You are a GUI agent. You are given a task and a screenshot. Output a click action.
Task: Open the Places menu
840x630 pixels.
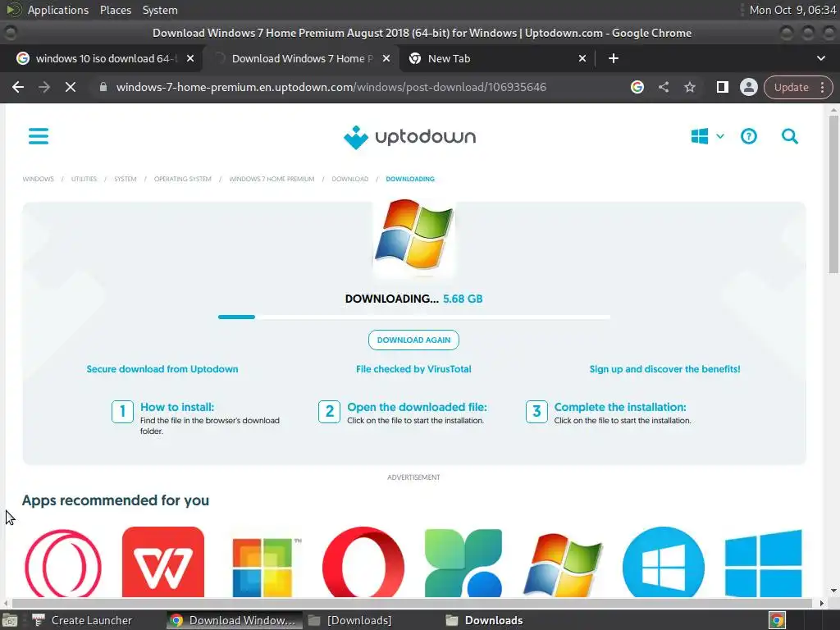(x=115, y=10)
